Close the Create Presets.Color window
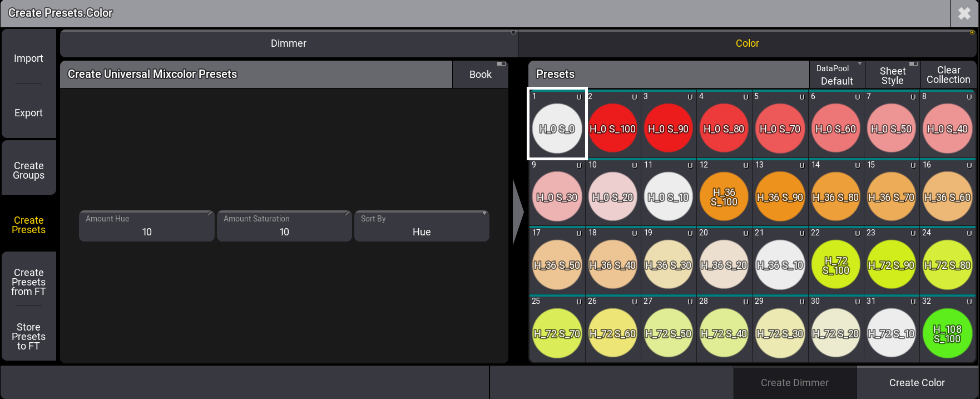This screenshot has width=980, height=399. pyautogui.click(x=964, y=13)
